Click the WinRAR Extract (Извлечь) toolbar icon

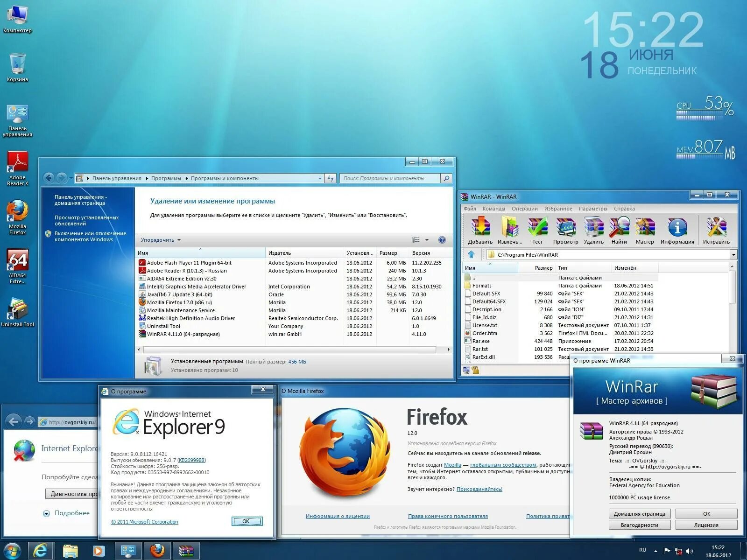510,231
